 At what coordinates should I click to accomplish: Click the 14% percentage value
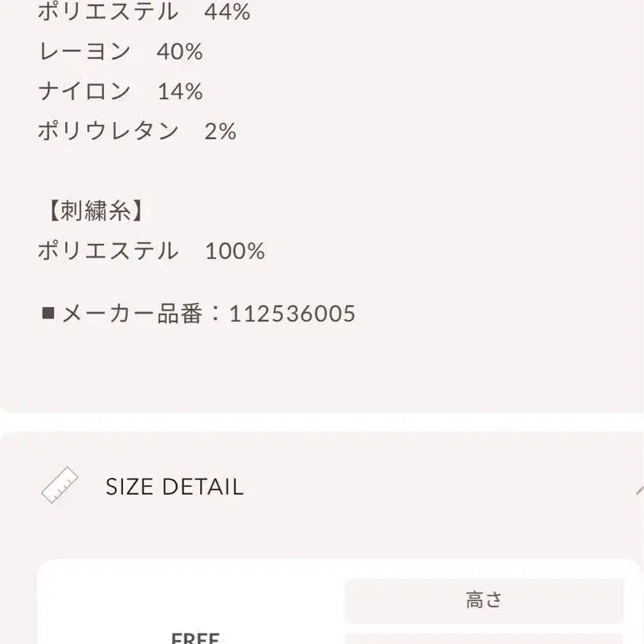[179, 91]
